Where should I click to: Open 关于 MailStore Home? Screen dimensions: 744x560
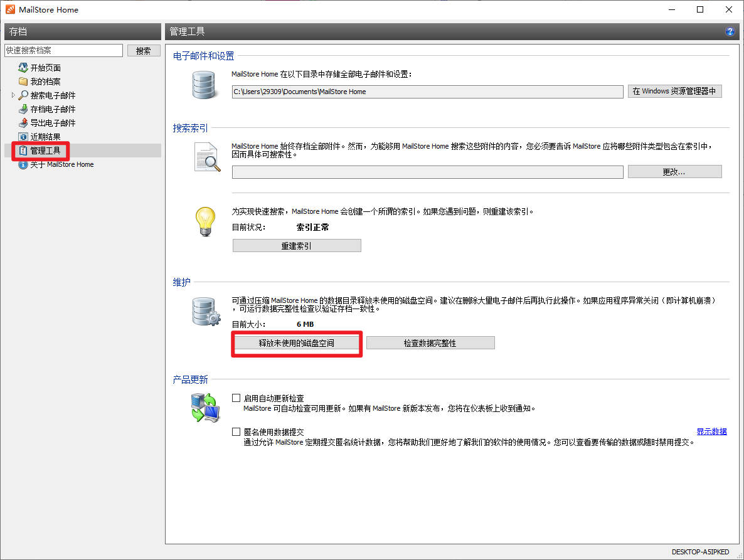61,164
